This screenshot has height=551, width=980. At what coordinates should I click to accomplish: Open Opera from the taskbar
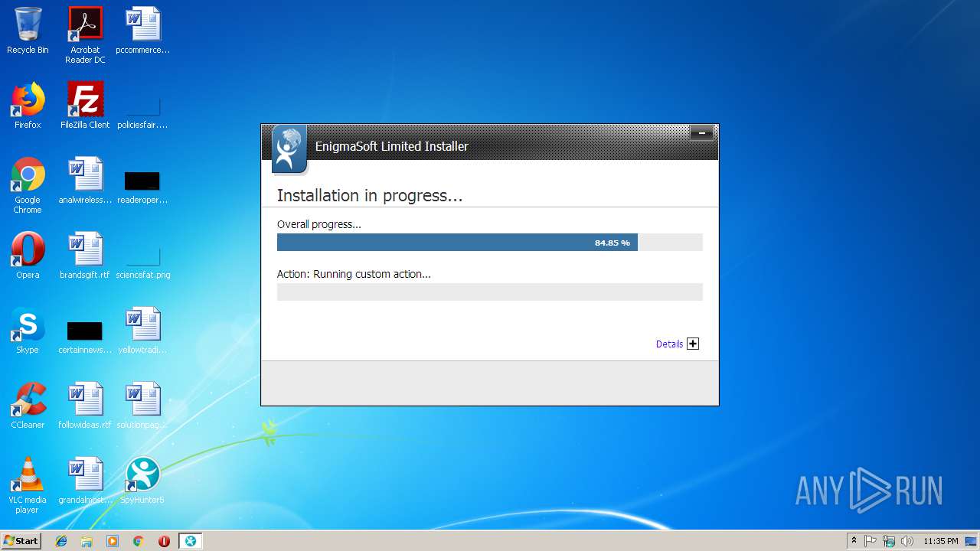pyautogui.click(x=164, y=541)
